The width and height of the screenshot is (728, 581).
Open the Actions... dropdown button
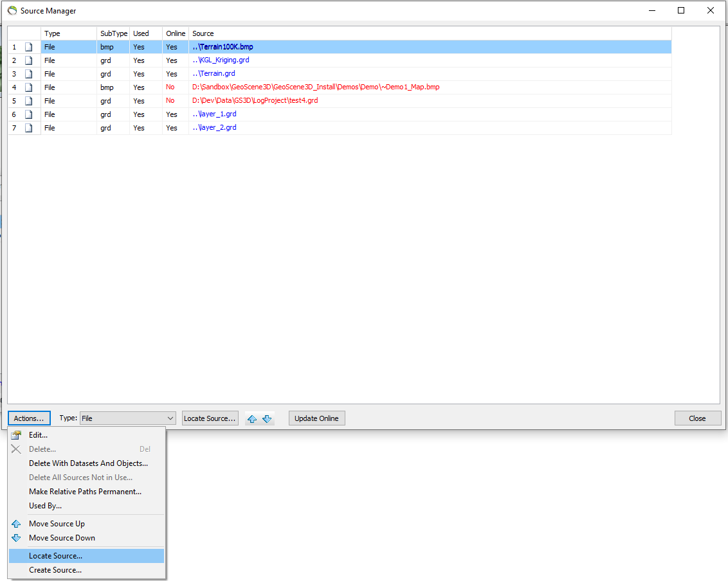29,418
